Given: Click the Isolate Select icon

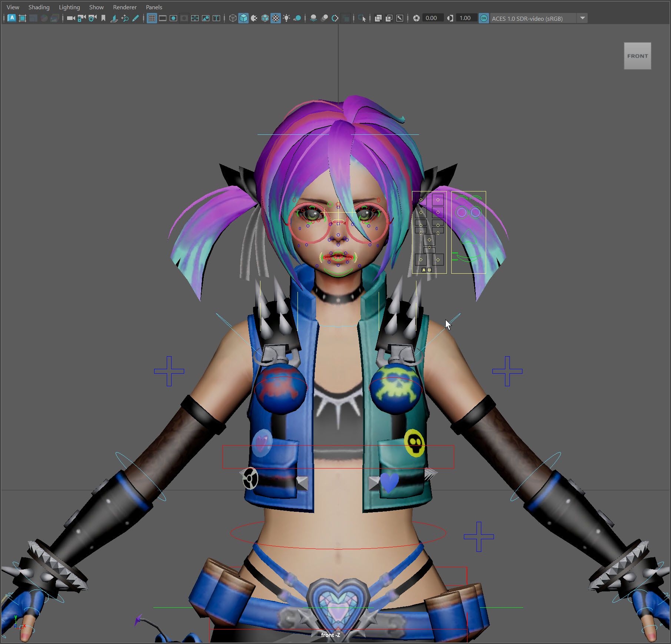Looking at the screenshot, I should click(x=362, y=18).
